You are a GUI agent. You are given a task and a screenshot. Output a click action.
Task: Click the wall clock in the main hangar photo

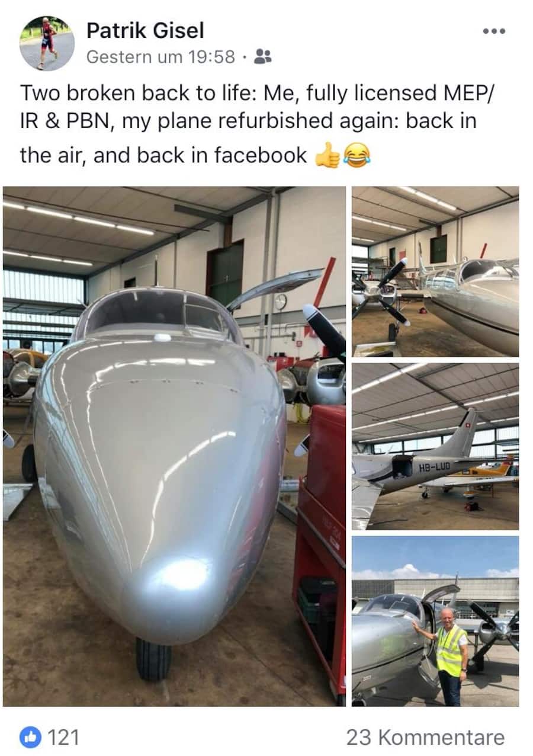280,302
